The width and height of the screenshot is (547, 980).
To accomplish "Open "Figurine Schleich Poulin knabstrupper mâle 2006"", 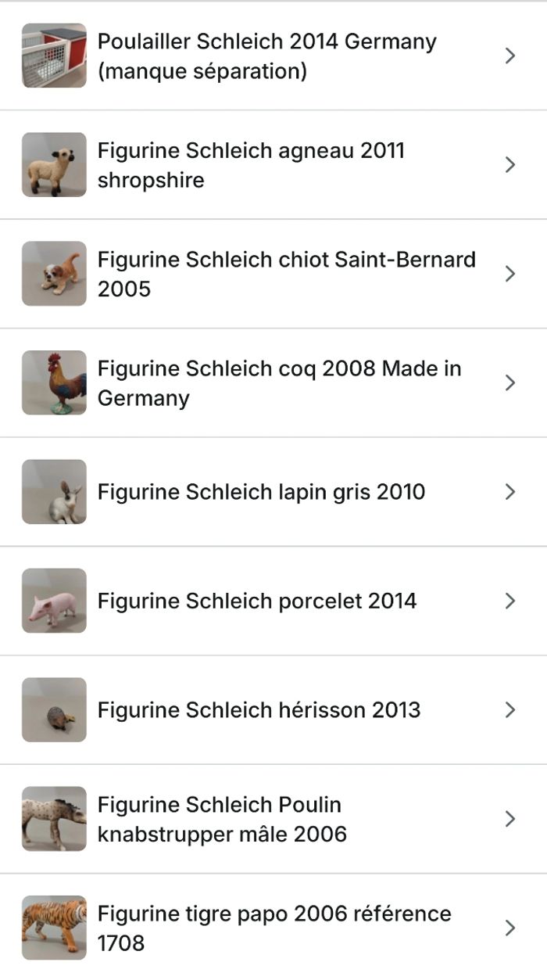I will click(x=222, y=819).
